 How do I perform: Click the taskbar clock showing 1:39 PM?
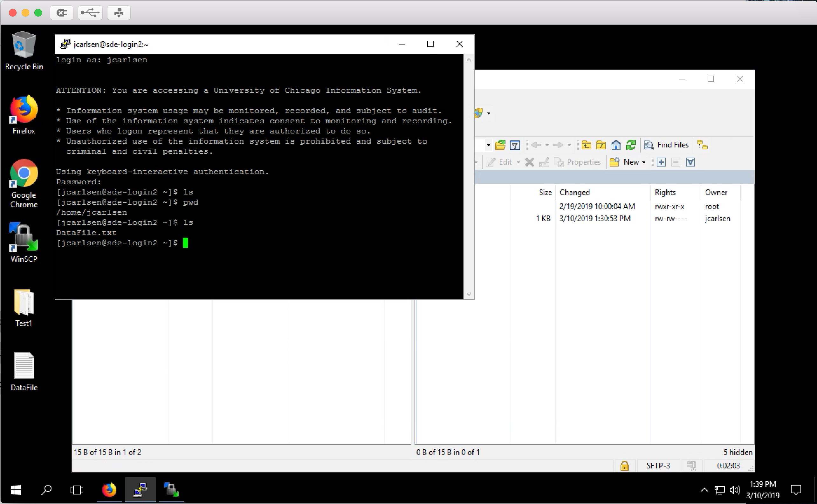coord(763,490)
